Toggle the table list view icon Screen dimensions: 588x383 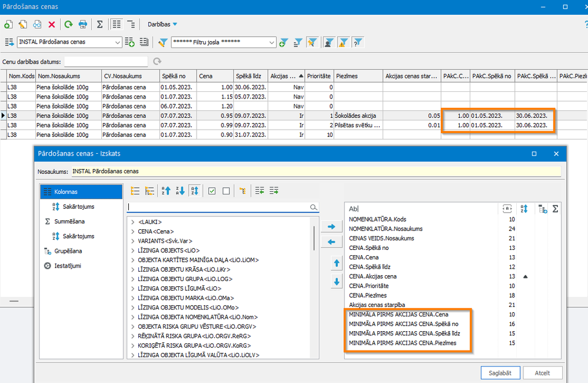117,24
